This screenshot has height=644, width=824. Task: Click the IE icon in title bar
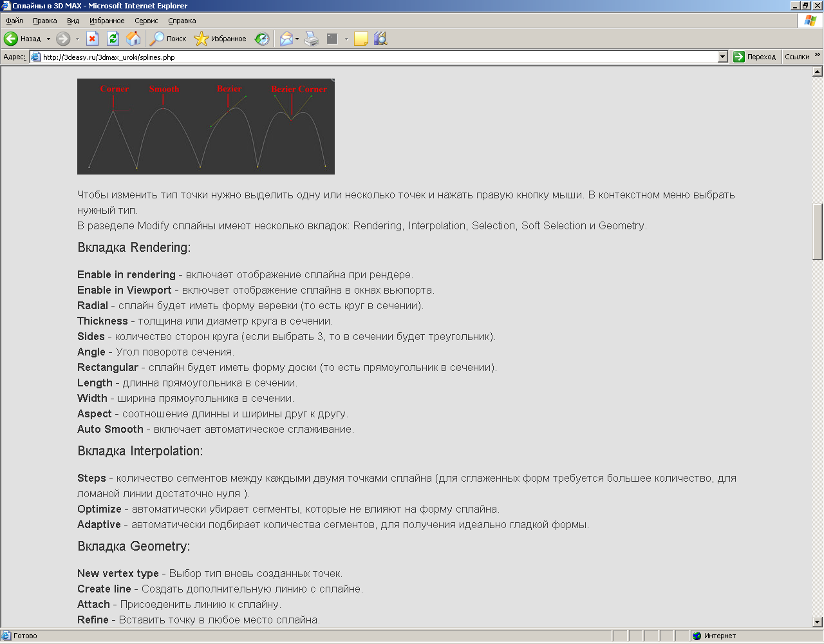pyautogui.click(x=6, y=6)
